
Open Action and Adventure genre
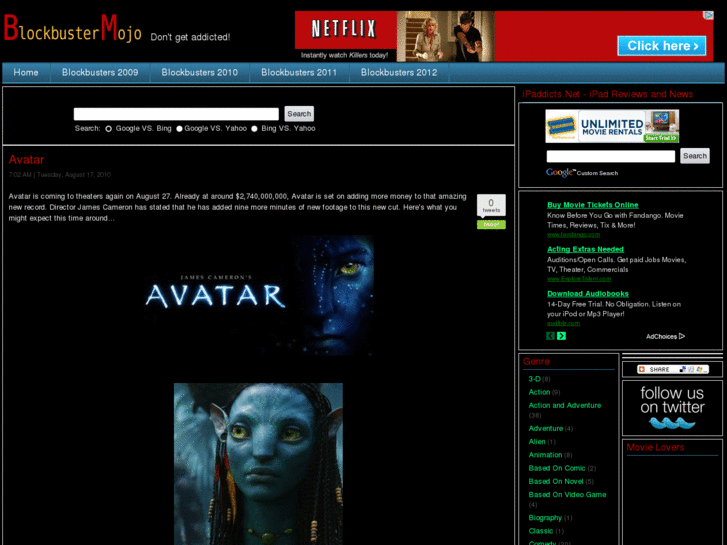coord(565,405)
